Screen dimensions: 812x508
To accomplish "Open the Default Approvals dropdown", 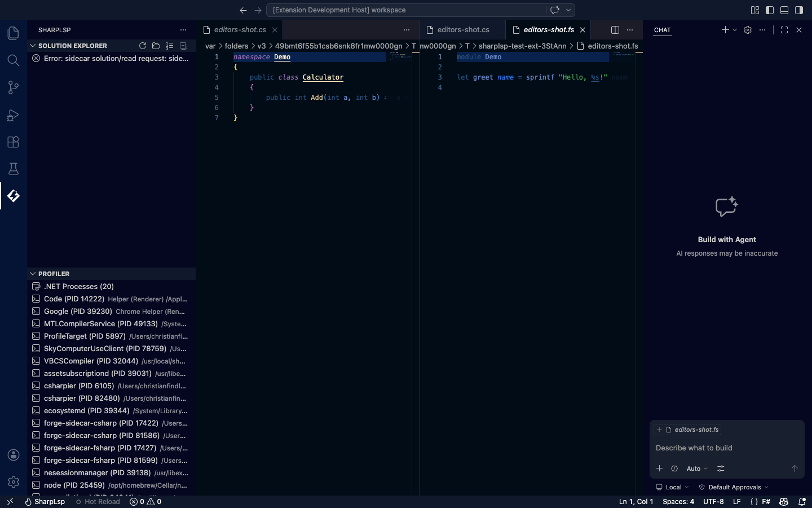I will click(734, 487).
